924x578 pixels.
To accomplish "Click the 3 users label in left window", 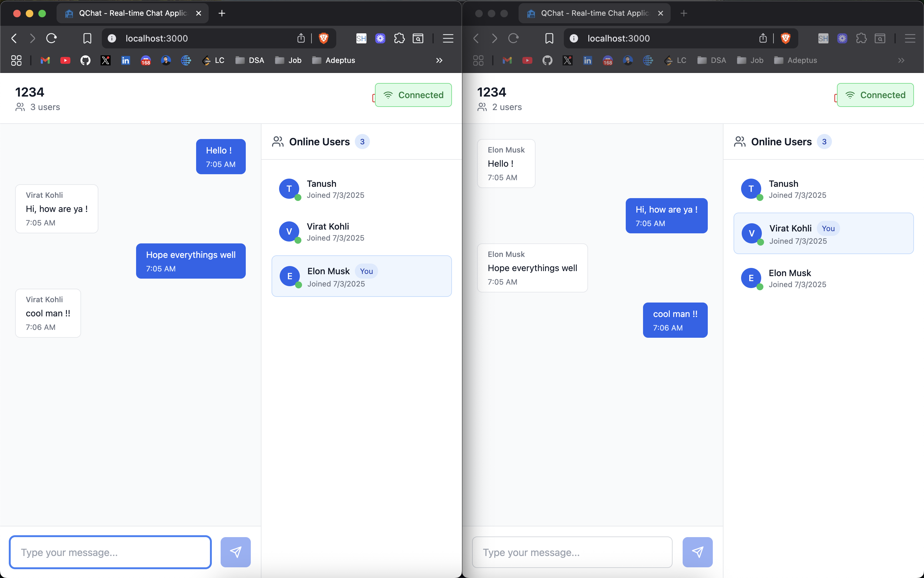I will (x=45, y=107).
